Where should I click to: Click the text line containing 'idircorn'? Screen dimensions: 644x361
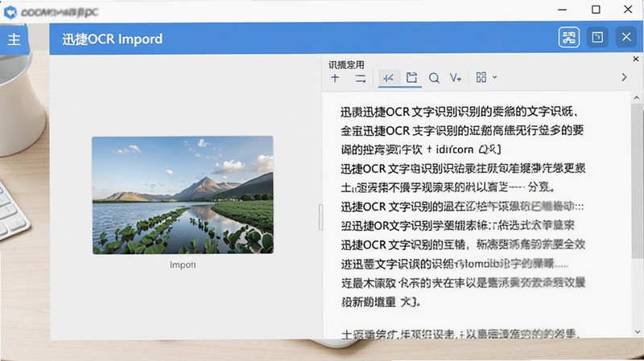tap(420, 150)
